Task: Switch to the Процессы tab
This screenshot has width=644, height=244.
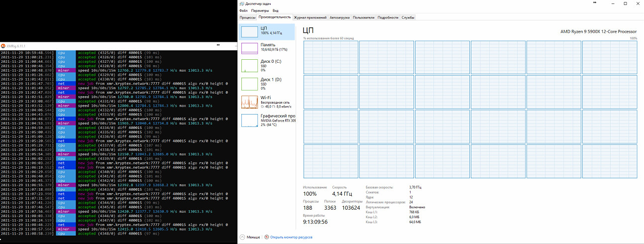Action: 248,17
